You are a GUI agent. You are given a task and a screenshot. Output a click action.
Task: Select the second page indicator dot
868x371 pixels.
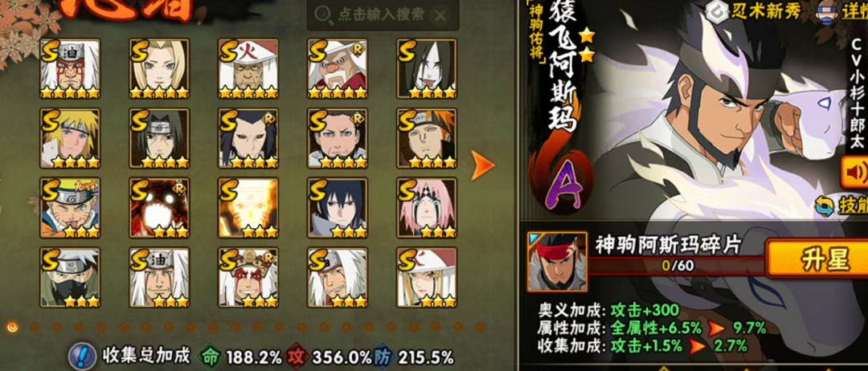pos(35,327)
